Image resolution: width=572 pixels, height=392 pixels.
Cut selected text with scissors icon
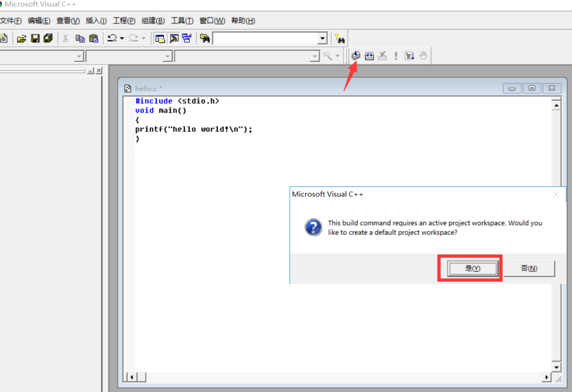(66, 38)
